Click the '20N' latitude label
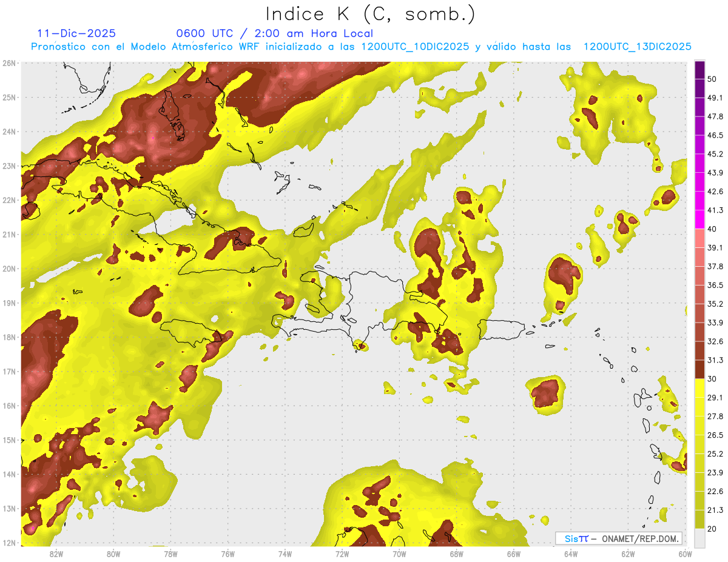 coord(9,269)
